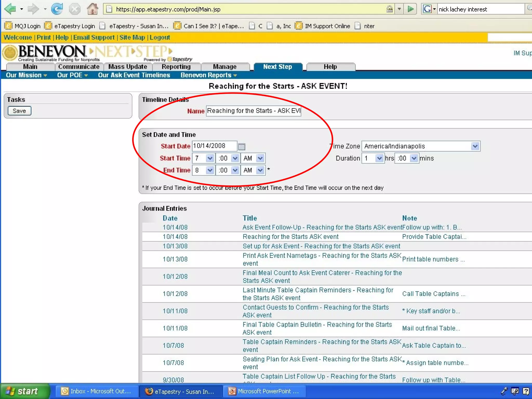Viewport: 532px width, 399px height.
Task: Open the Time Zone dropdown
Action: click(475, 146)
